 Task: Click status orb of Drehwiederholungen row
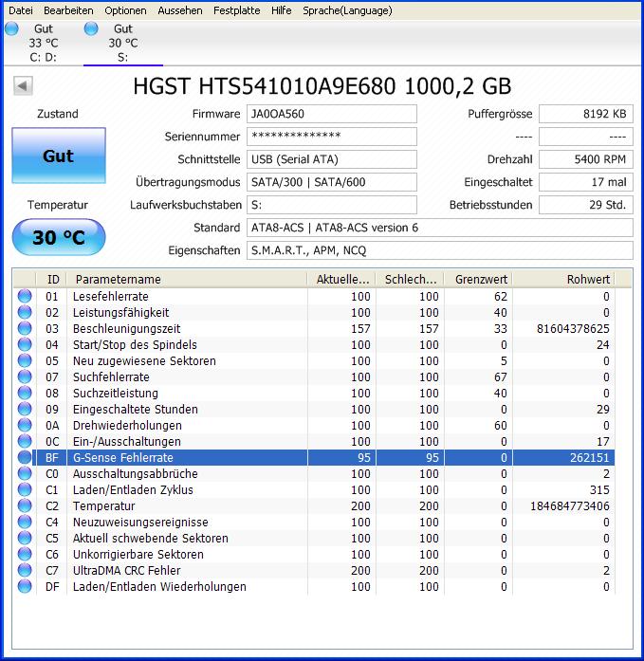coord(25,425)
